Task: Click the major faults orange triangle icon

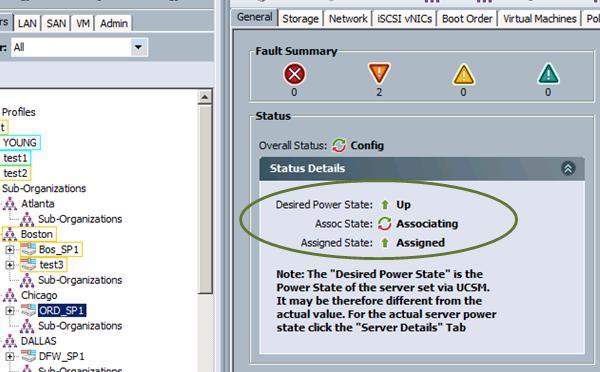Action: tap(379, 73)
